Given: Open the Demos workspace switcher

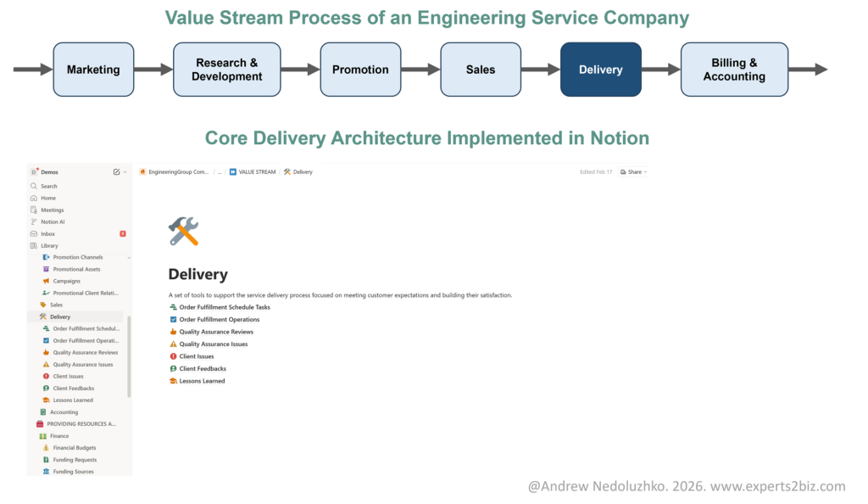Looking at the screenshot, I should pyautogui.click(x=49, y=171).
